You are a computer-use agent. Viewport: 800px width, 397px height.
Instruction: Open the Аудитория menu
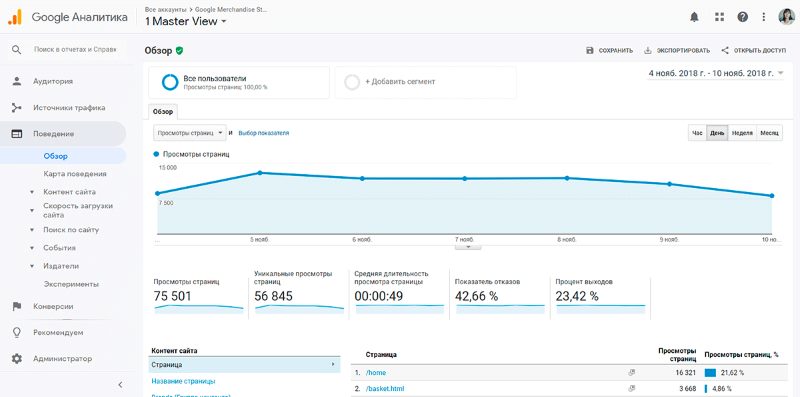click(53, 81)
